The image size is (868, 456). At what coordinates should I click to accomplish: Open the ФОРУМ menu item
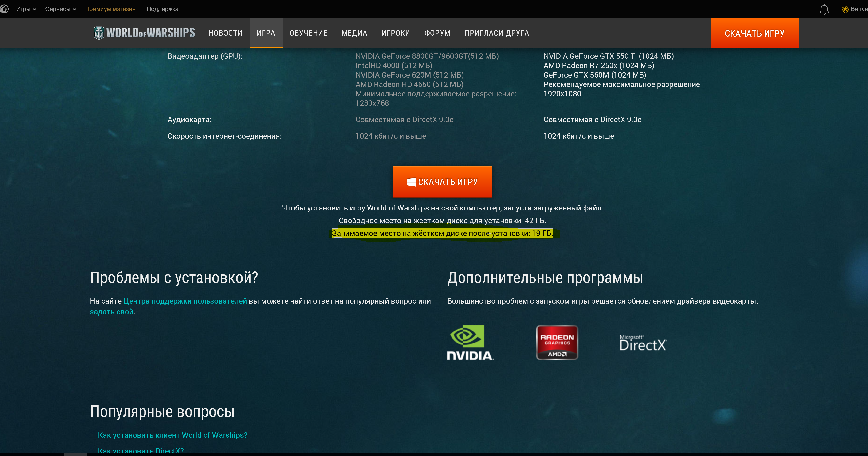(437, 33)
